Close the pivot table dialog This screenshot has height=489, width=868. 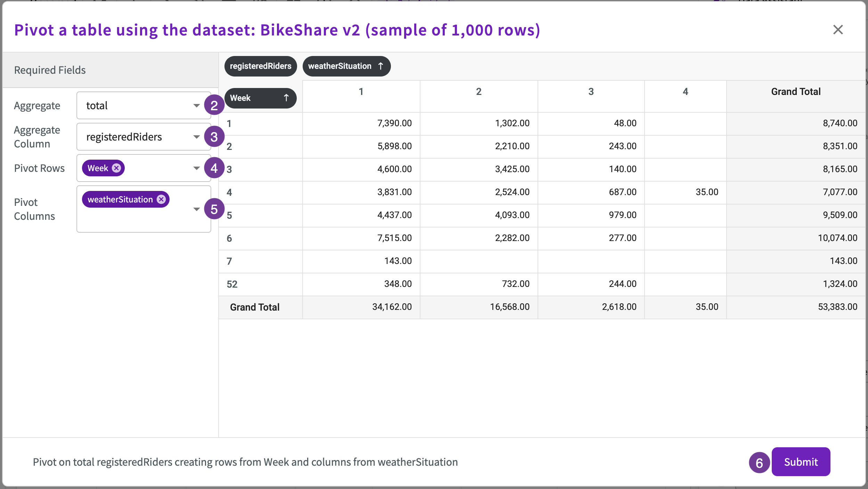[x=838, y=30]
